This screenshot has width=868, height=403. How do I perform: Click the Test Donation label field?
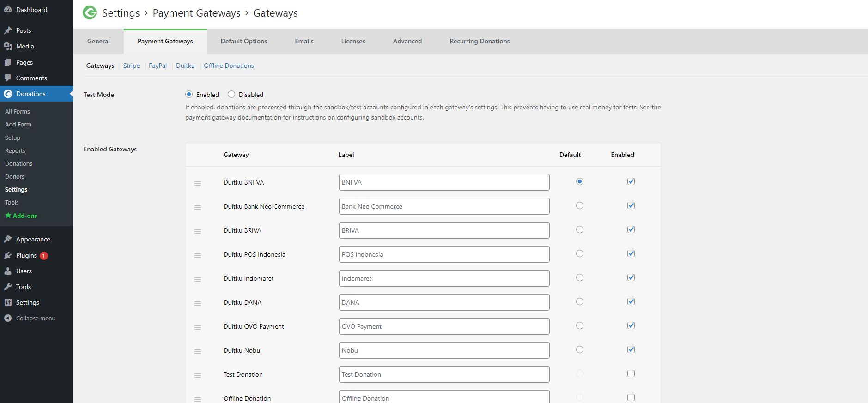(444, 374)
